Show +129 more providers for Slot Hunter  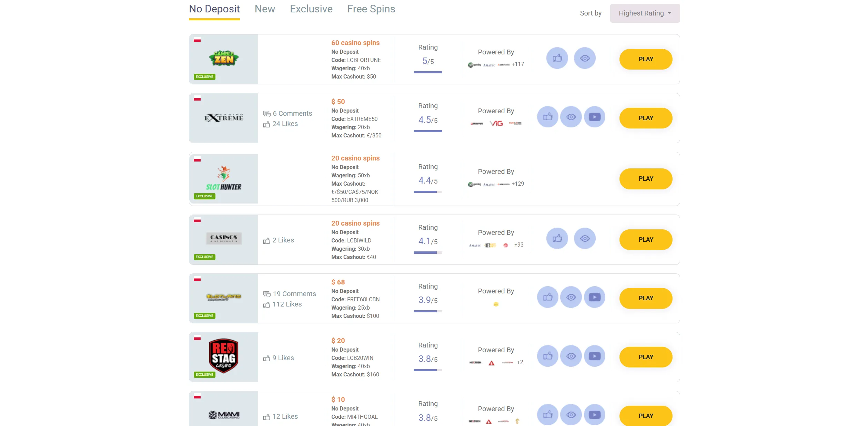pyautogui.click(x=518, y=184)
